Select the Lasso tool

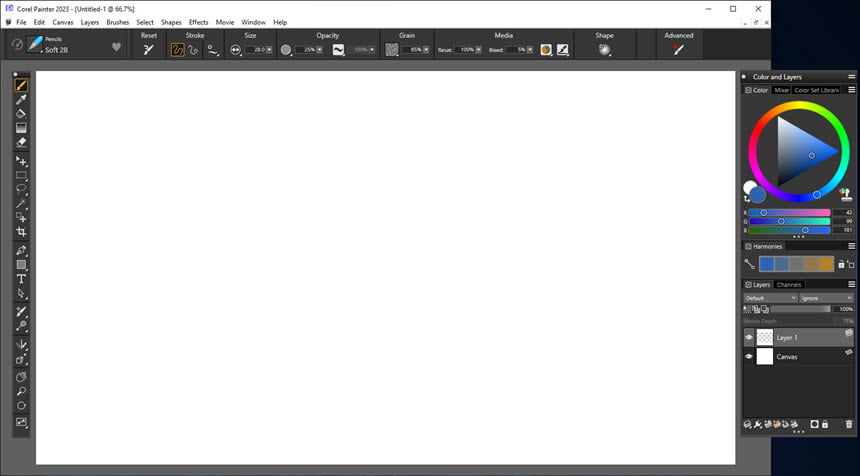point(21,190)
